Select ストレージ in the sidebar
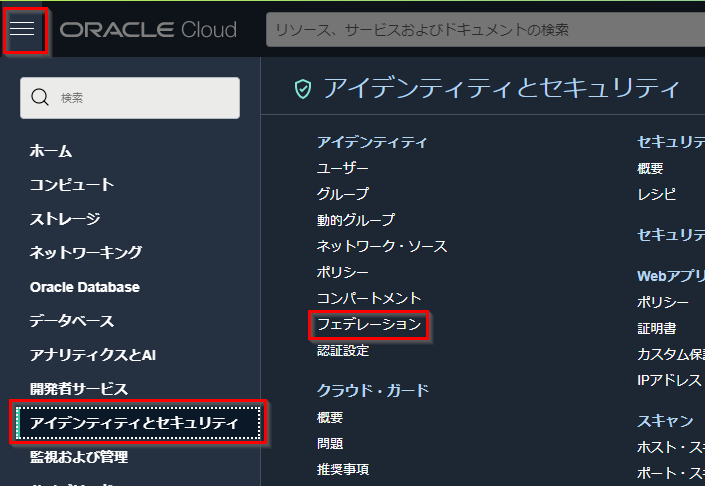This screenshot has width=705, height=486. [x=65, y=219]
